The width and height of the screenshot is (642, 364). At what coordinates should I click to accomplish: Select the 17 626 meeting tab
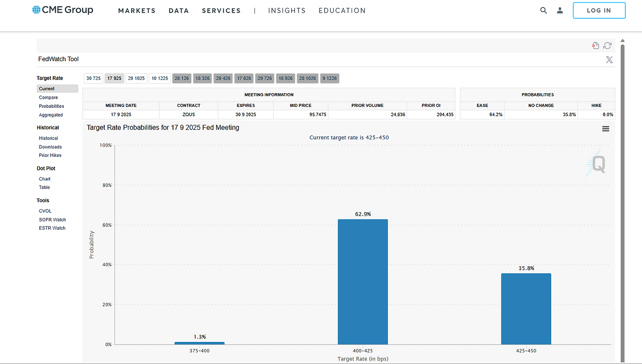click(x=244, y=78)
